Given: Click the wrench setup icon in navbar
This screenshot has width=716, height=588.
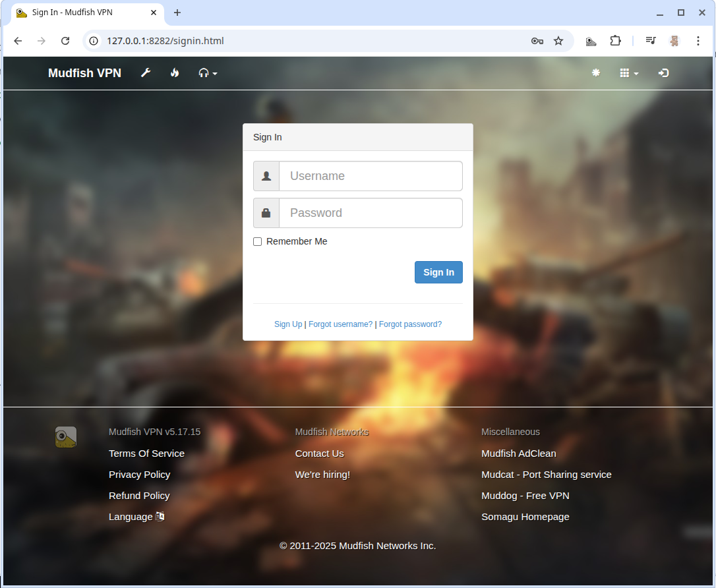Looking at the screenshot, I should (146, 73).
